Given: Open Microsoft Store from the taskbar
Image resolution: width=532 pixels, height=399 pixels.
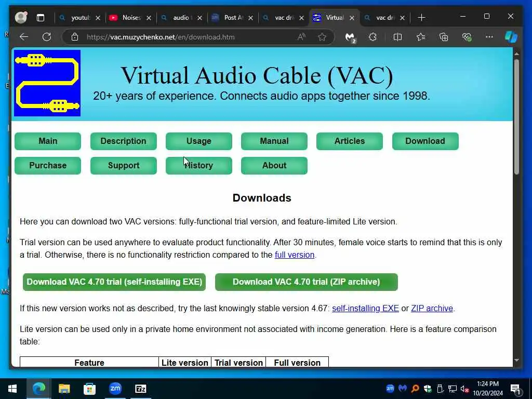Looking at the screenshot, I should pos(89,389).
